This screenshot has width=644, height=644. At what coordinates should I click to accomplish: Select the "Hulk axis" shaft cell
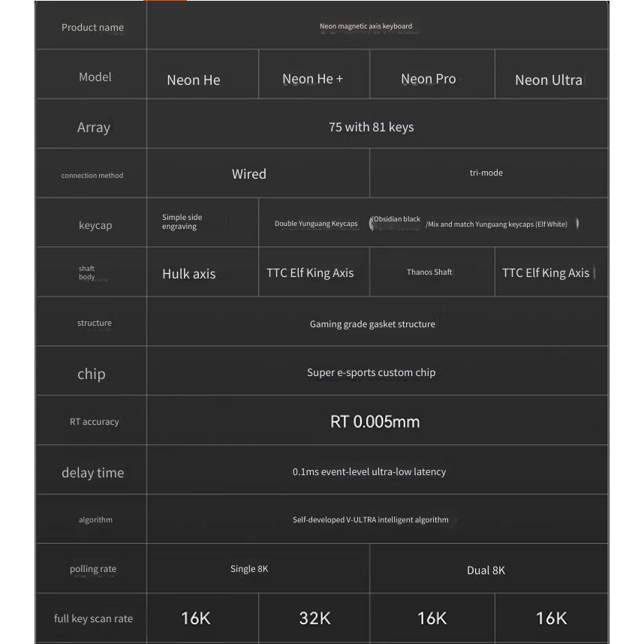coord(189,274)
